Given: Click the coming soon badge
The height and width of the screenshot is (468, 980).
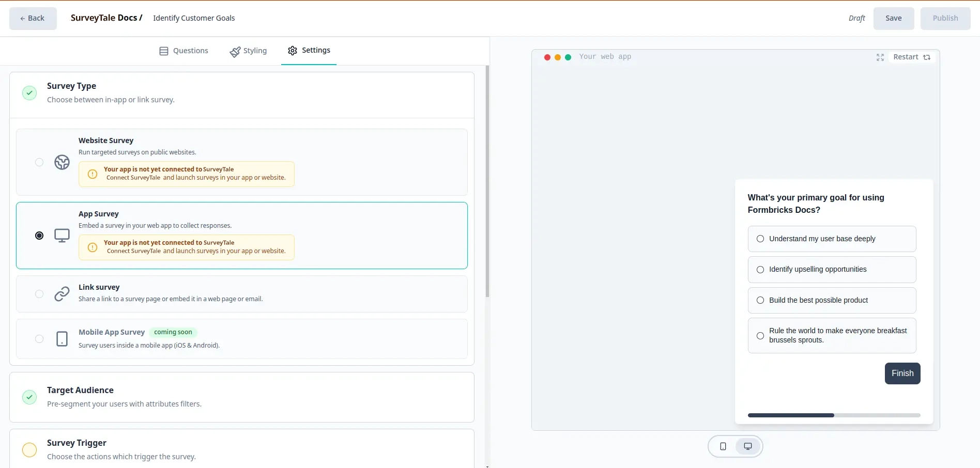Looking at the screenshot, I should (x=173, y=332).
